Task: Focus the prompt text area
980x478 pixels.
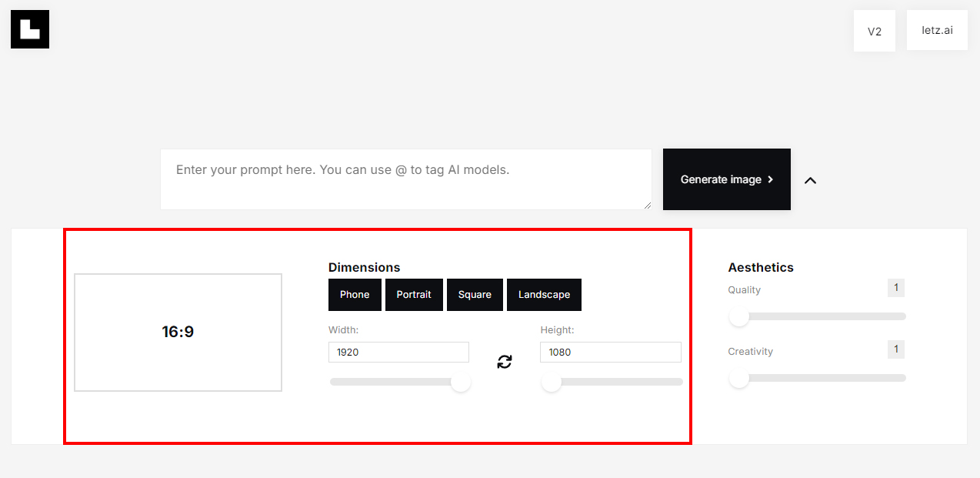Action: 405,179
